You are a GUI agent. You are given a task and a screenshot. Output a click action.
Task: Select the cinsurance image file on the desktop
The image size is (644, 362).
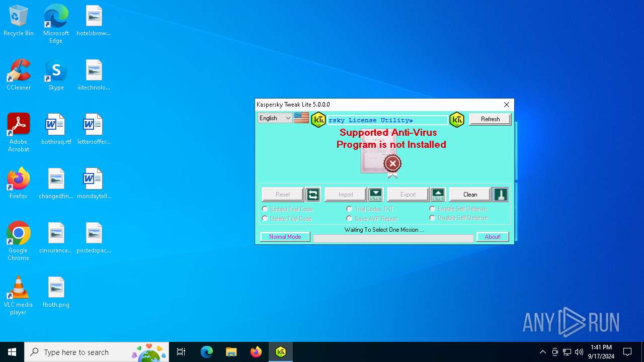coord(56,238)
